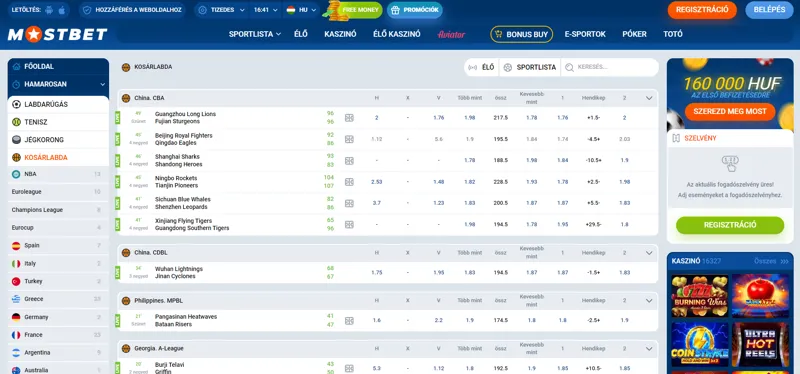Click the statistics icon for Beijing Royal Fighters match
The height and width of the screenshot is (374, 800).
[349, 139]
